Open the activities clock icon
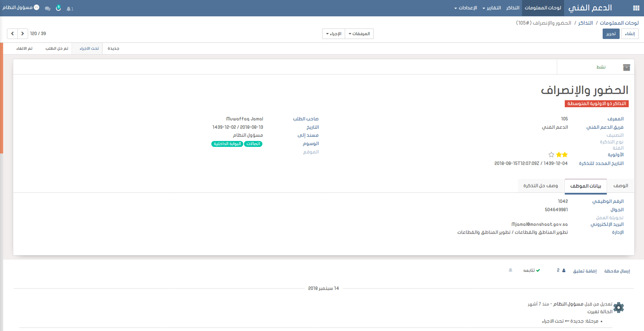The height and width of the screenshot is (331, 644). coord(58,8)
